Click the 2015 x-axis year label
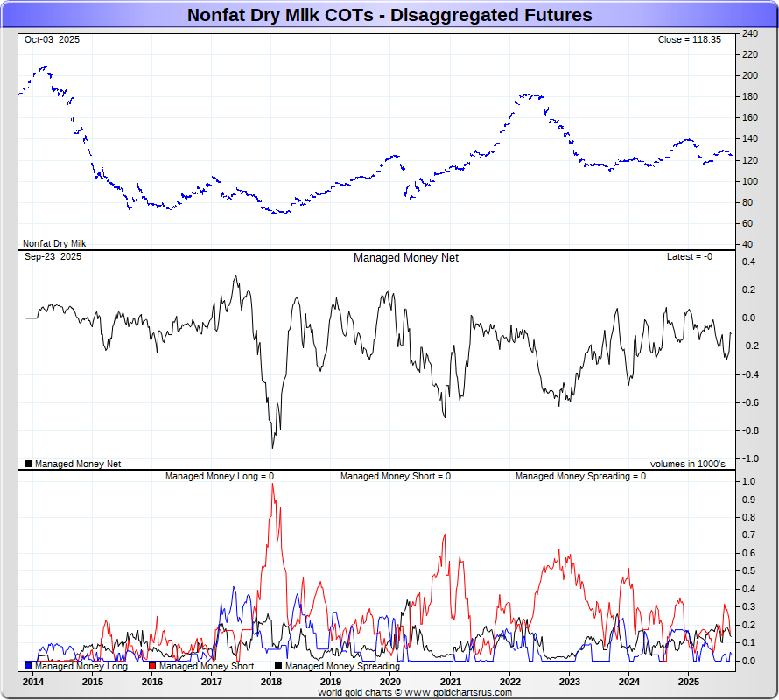This screenshot has width=779, height=700. click(93, 682)
